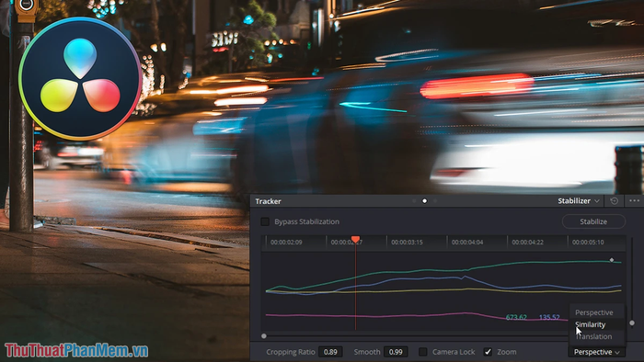Choose Similarity in the mode list

tap(591, 324)
